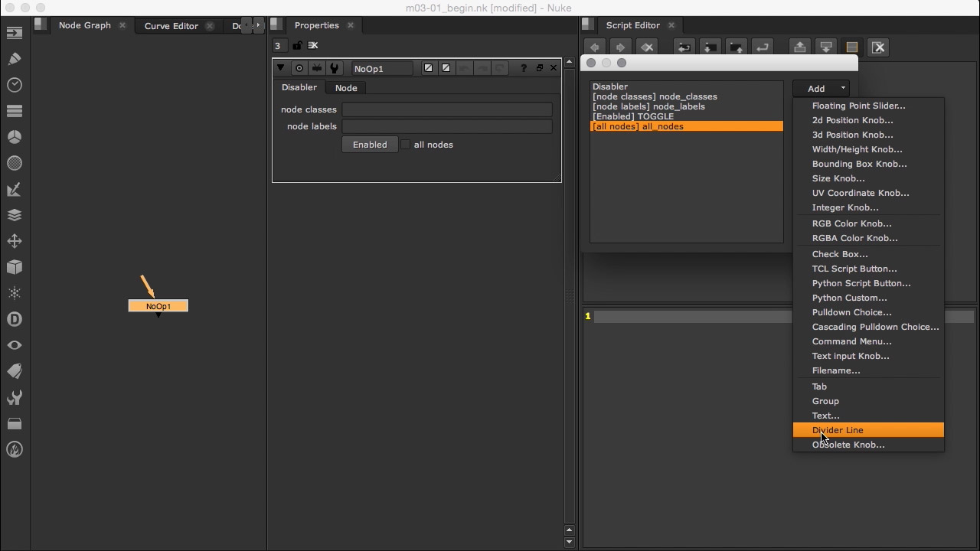Open the Merge nodes layers icon
This screenshot has width=980, height=551.
(x=15, y=215)
